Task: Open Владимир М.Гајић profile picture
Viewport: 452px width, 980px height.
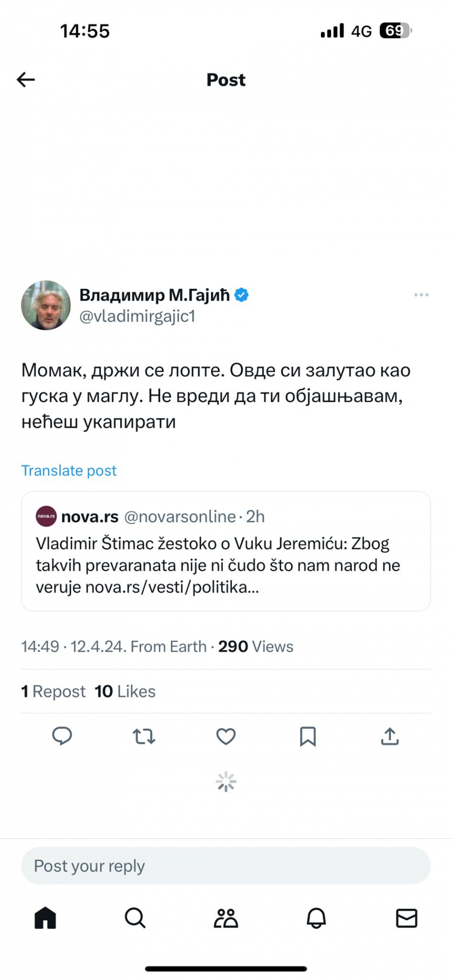Action: click(46, 305)
